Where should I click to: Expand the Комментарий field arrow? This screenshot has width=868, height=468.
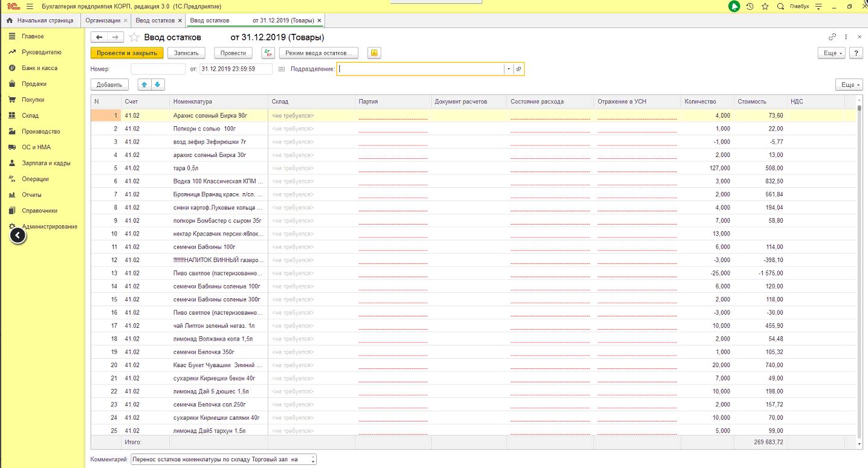313,460
